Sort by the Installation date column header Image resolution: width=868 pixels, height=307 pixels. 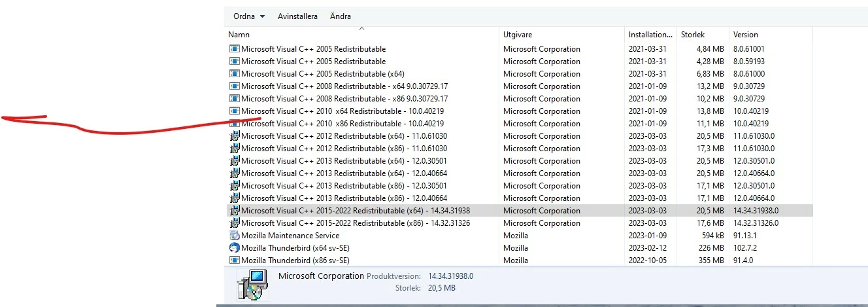click(650, 35)
